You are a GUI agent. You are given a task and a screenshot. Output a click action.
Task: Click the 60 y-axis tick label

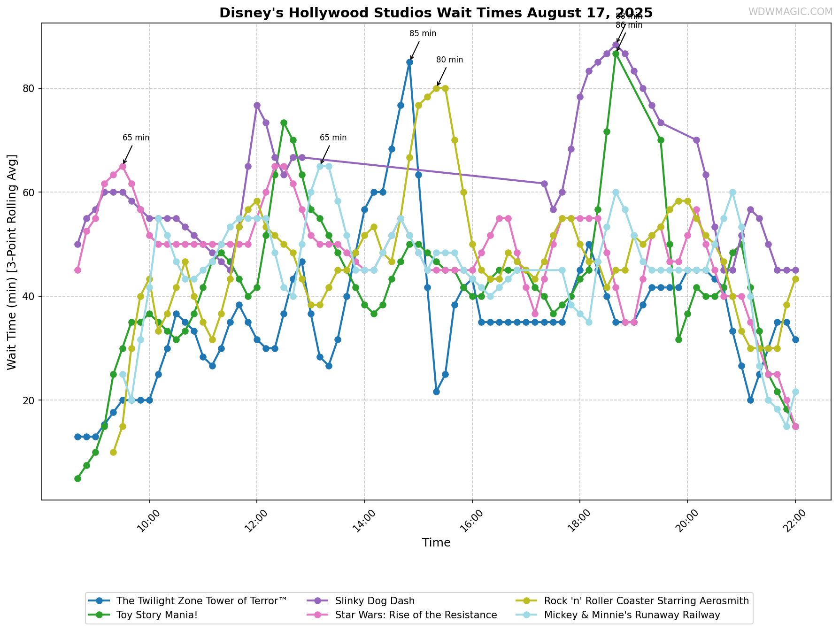30,192
